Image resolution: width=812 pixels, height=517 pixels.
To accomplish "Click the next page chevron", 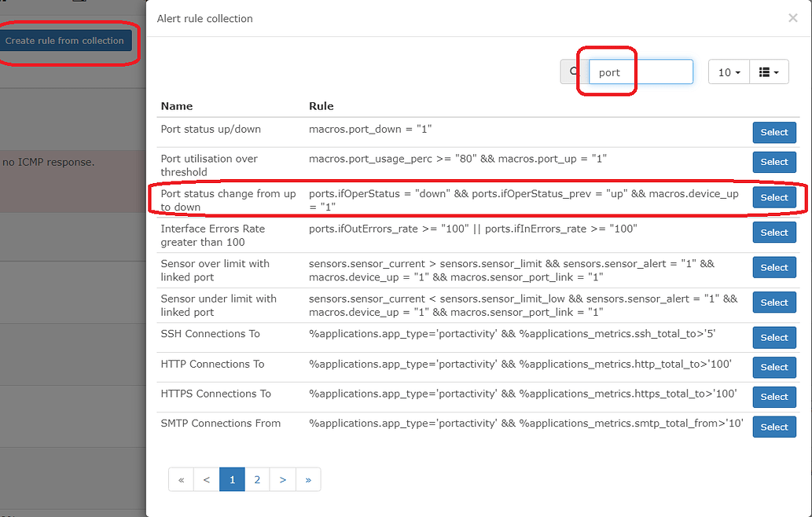I will 282,479.
